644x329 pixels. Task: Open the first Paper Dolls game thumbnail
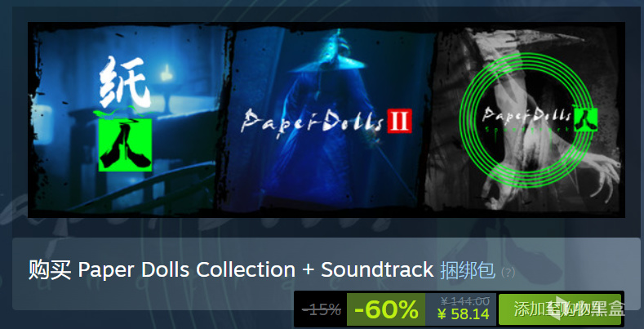tap(127, 119)
